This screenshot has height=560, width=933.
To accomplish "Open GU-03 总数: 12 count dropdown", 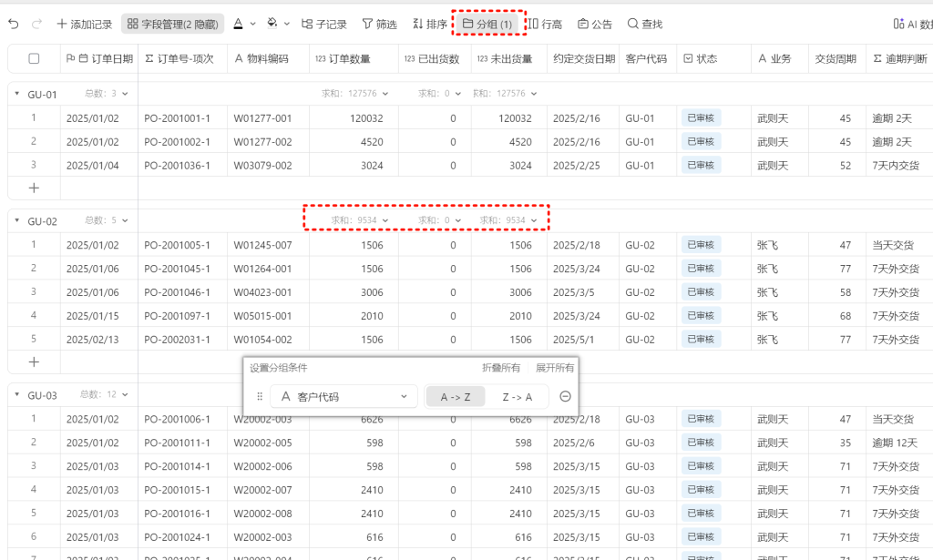I will (104, 394).
